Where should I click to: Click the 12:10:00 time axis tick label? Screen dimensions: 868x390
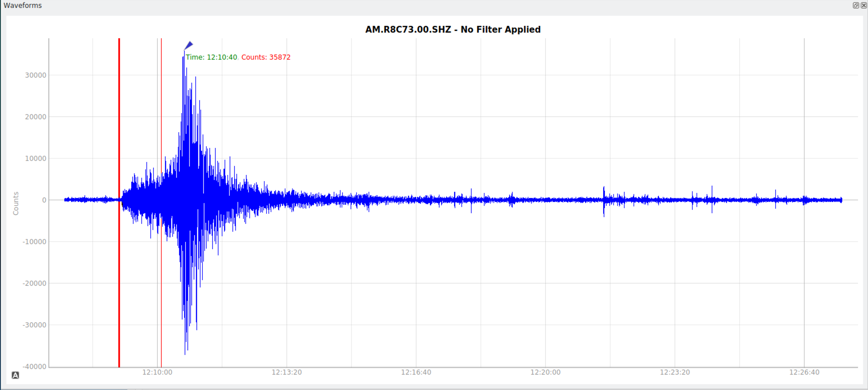(x=157, y=372)
